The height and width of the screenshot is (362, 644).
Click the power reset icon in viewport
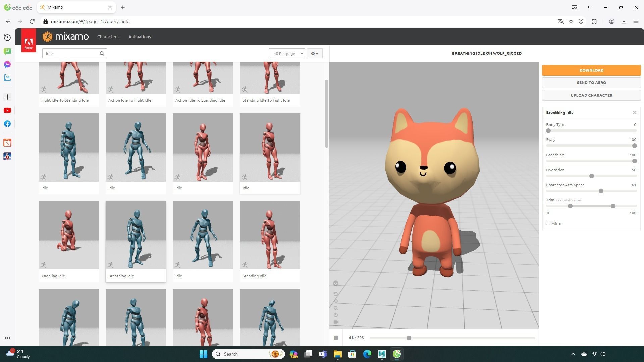coord(336,315)
